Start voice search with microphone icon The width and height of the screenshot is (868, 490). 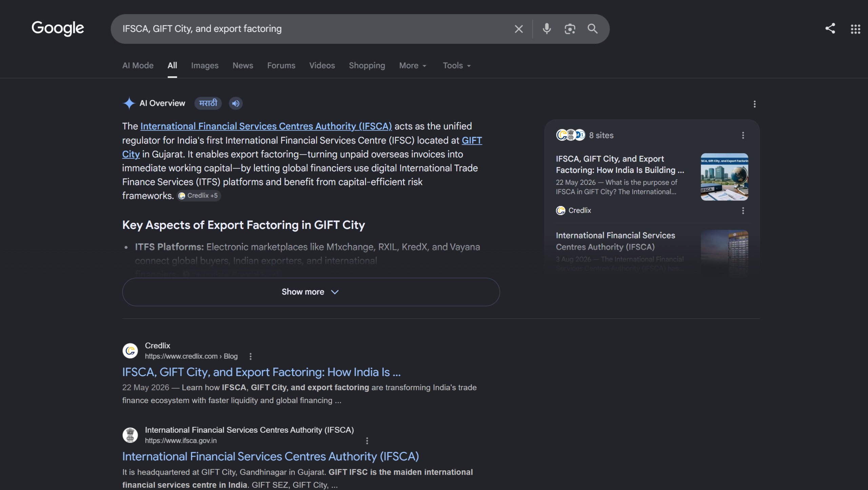coord(547,29)
